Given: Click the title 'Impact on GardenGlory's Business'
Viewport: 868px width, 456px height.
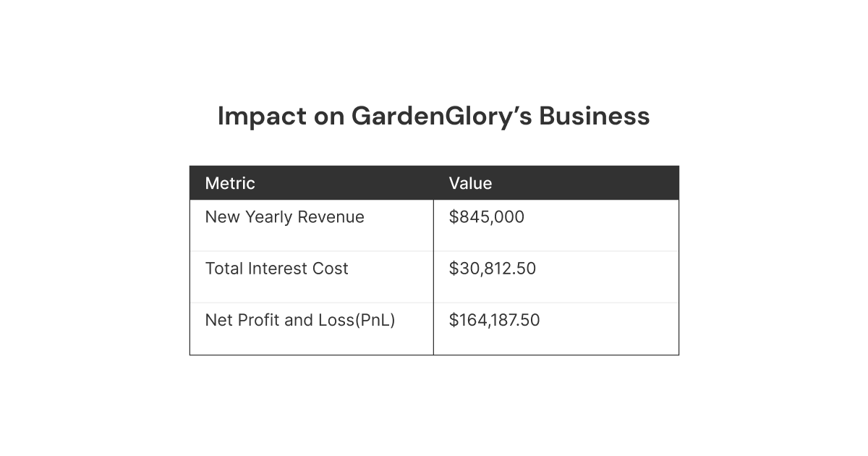Looking at the screenshot, I should [x=433, y=117].
